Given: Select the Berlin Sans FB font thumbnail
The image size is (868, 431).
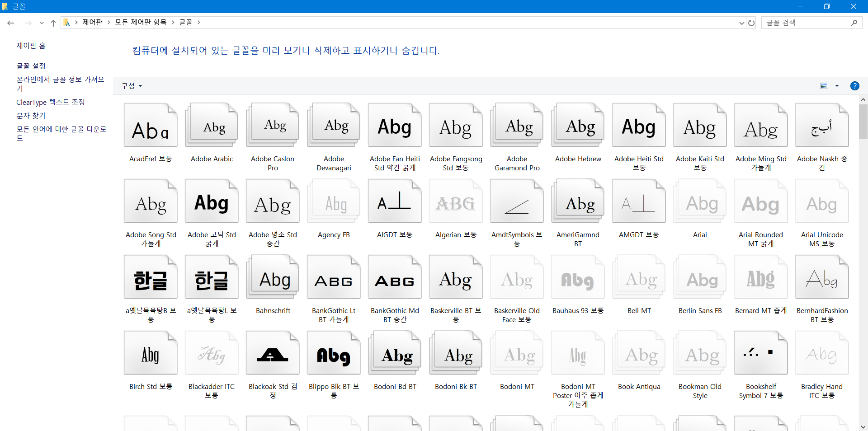Looking at the screenshot, I should (700, 277).
